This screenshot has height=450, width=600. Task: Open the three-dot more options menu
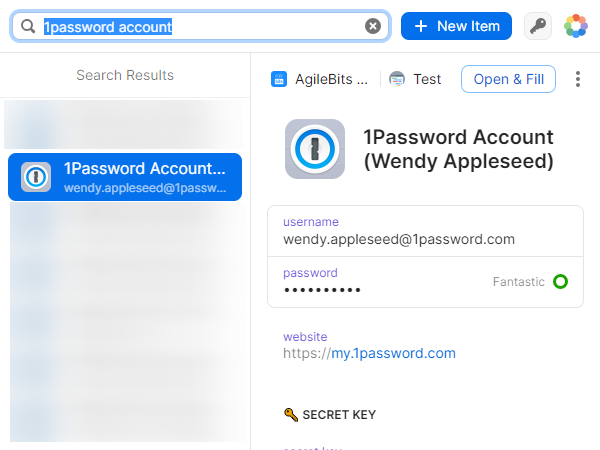pos(578,79)
